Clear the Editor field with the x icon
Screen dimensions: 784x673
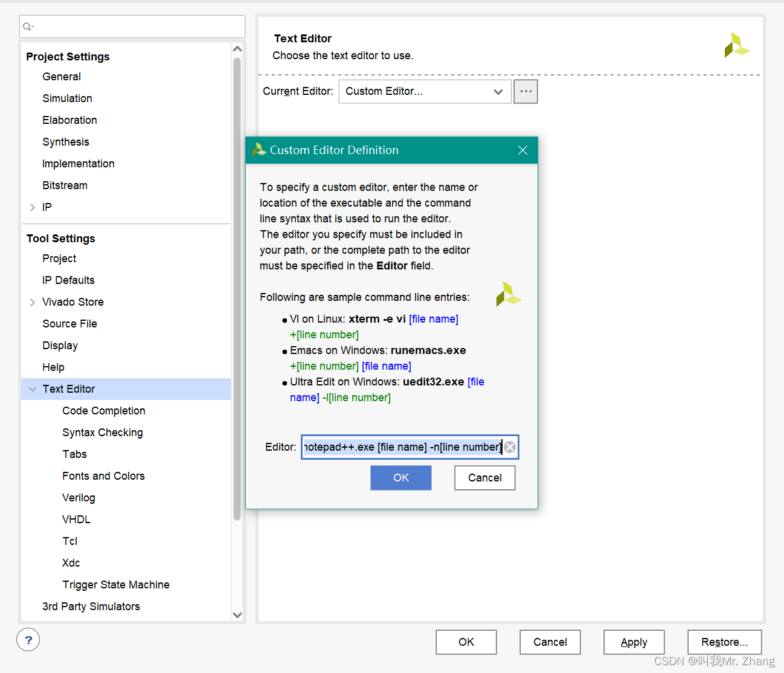coord(510,447)
